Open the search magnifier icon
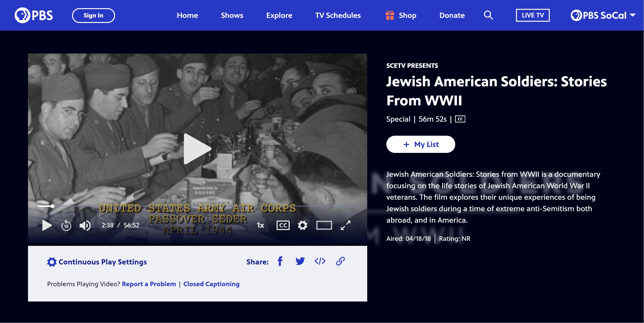The height and width of the screenshot is (323, 644). click(488, 15)
